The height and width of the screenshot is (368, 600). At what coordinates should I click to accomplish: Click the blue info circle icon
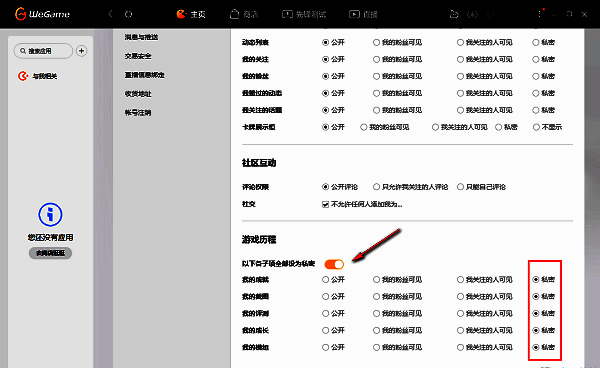(50, 215)
